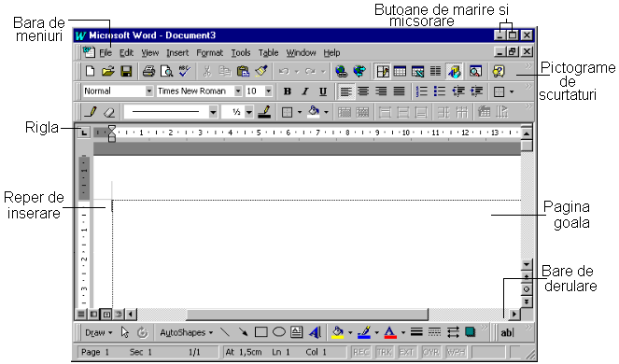
Task: Click the tab alignment selector beside ruler
Action: pyautogui.click(x=84, y=133)
